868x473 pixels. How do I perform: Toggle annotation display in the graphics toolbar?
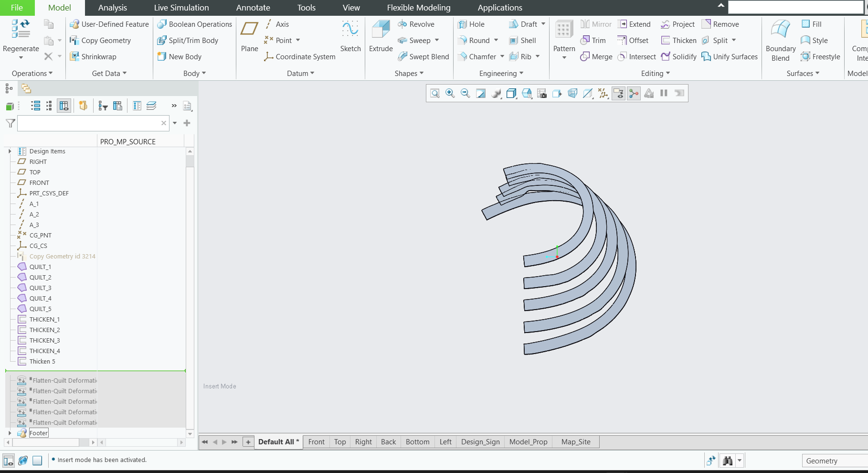pyautogui.click(x=618, y=93)
